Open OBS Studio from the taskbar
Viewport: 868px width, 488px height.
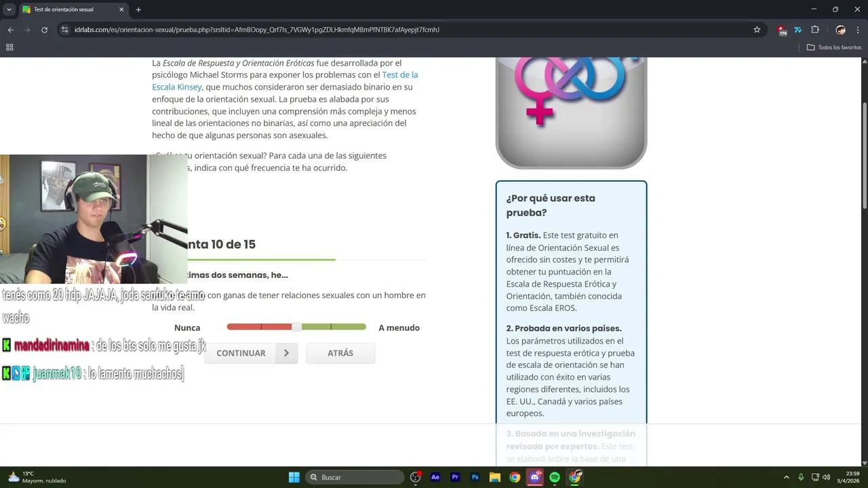coord(416,477)
